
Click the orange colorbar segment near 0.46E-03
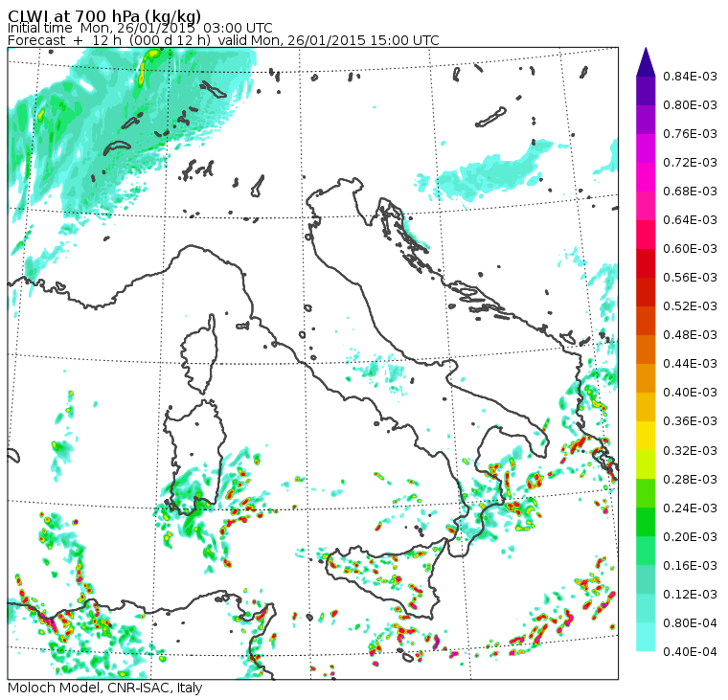tap(646, 350)
